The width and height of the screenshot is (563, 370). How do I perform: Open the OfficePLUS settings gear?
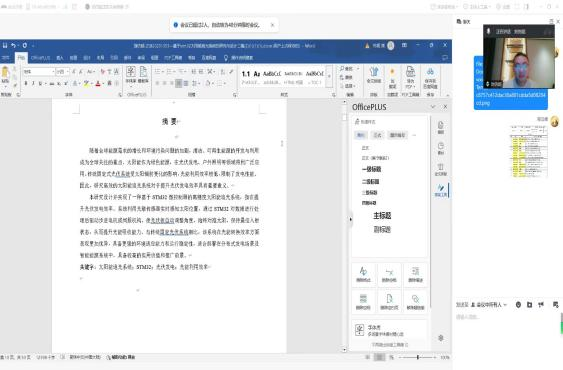click(441, 338)
